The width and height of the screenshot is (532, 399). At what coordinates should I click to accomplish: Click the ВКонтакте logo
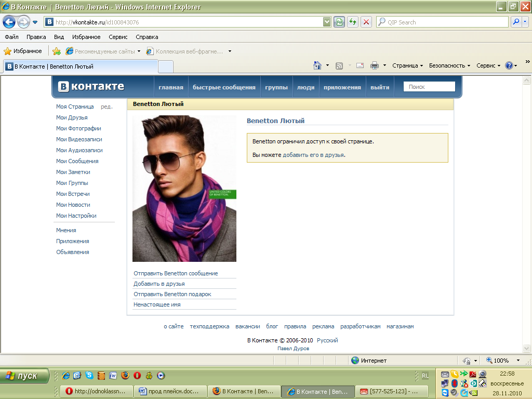(91, 87)
